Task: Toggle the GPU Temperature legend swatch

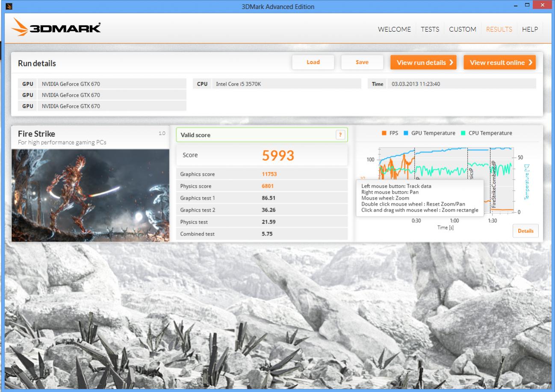Action: (406, 133)
